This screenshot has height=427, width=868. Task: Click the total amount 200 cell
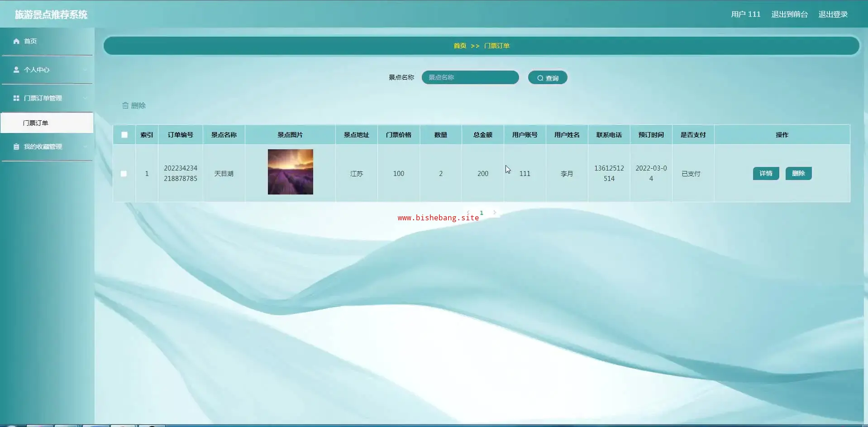[x=483, y=174]
